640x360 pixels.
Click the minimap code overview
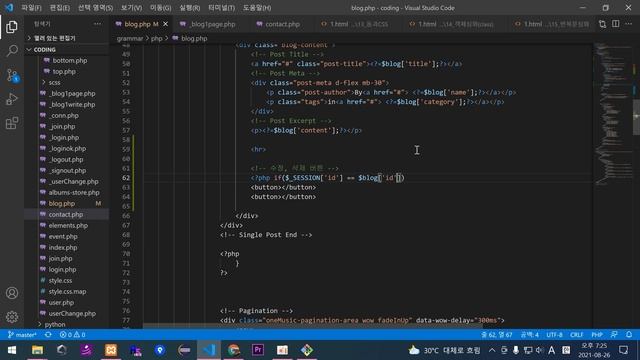click(612, 114)
